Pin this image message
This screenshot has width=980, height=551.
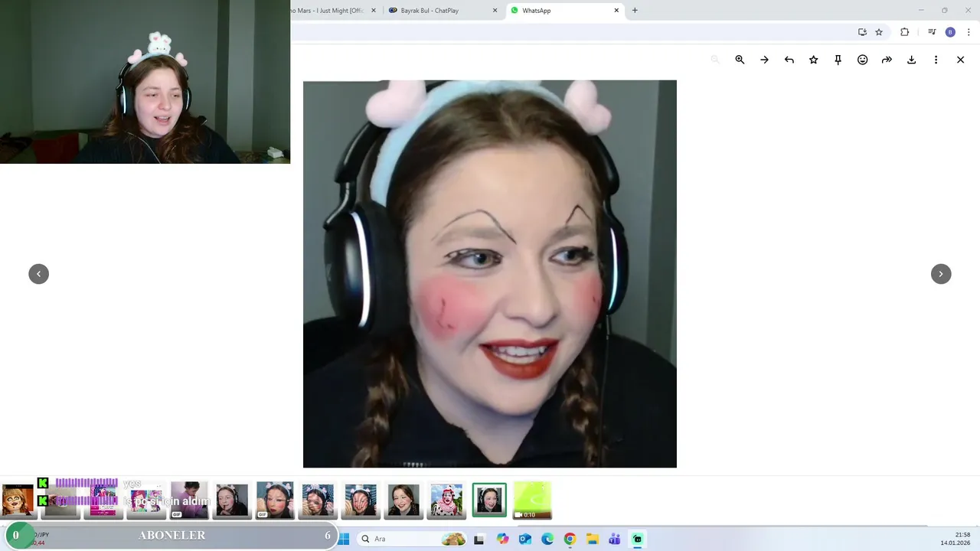click(x=838, y=60)
